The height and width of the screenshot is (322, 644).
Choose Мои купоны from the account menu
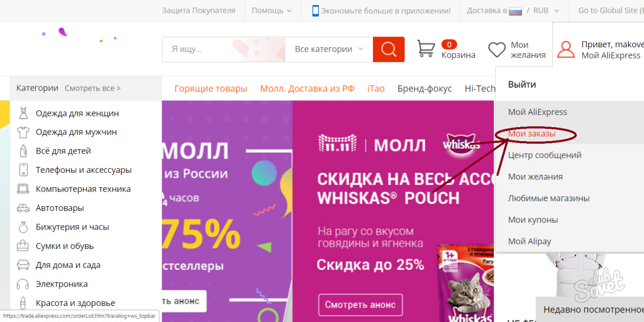(x=533, y=219)
